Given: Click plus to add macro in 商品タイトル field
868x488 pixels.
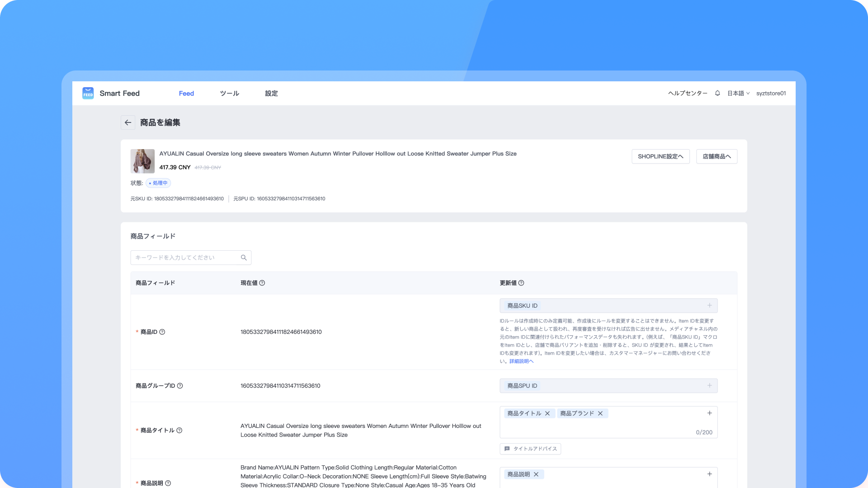Looking at the screenshot, I should coord(709,413).
